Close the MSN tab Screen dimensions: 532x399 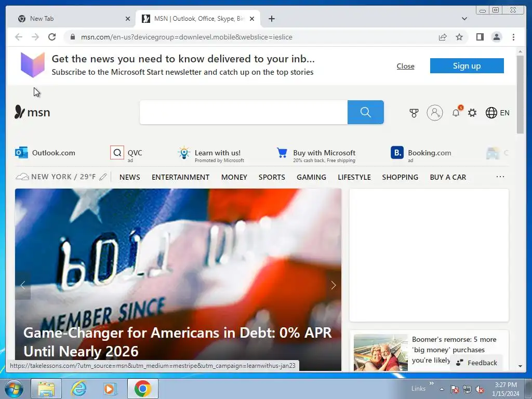pyautogui.click(x=252, y=19)
